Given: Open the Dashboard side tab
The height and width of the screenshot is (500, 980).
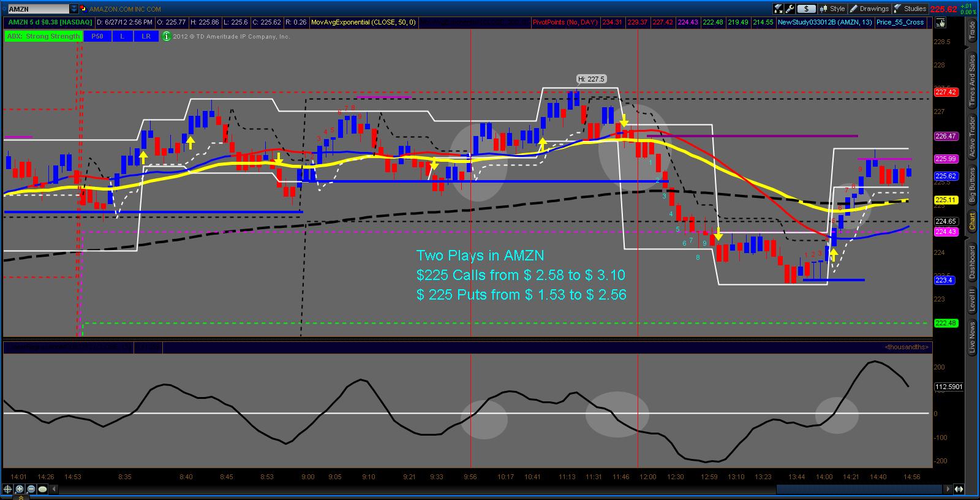Looking at the screenshot, I should point(972,263).
